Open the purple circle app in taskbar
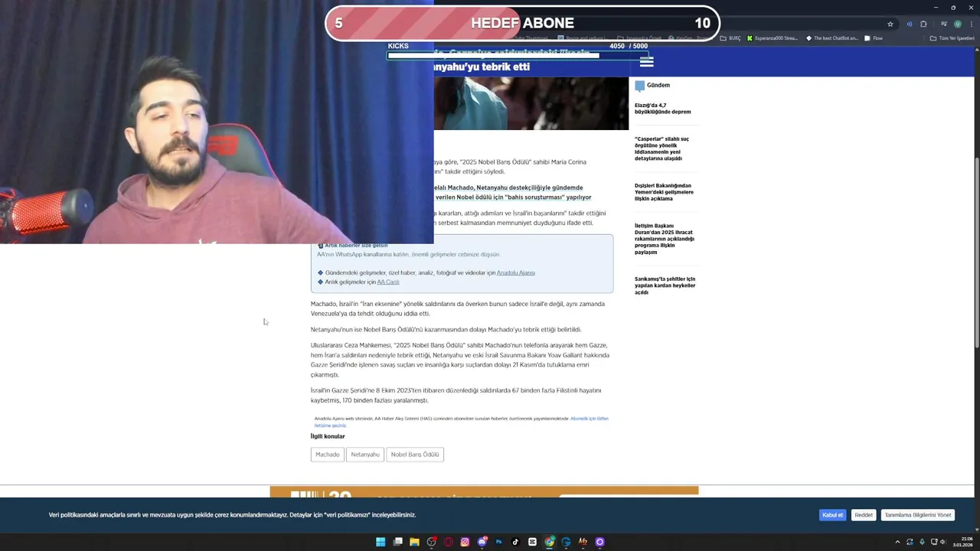980x551 pixels. (599, 542)
